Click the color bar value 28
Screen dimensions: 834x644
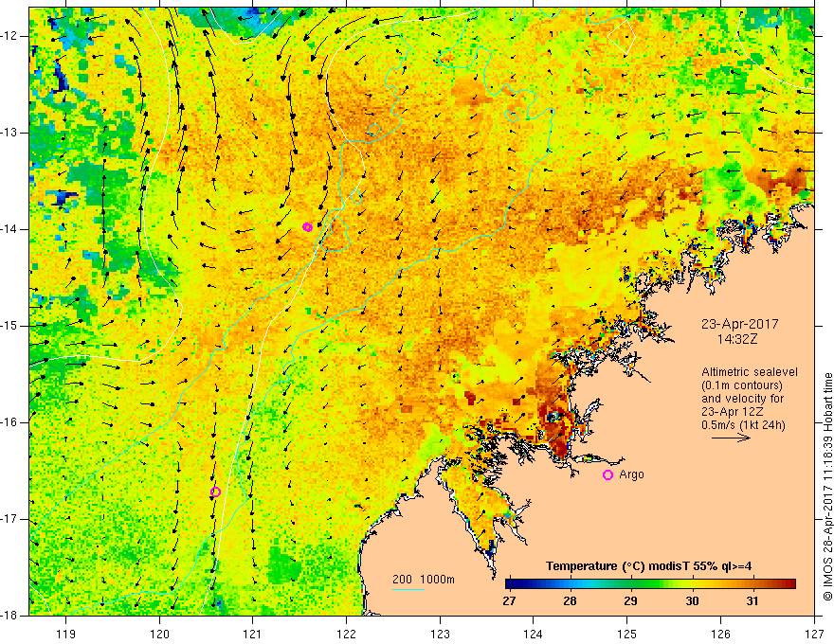570,601
